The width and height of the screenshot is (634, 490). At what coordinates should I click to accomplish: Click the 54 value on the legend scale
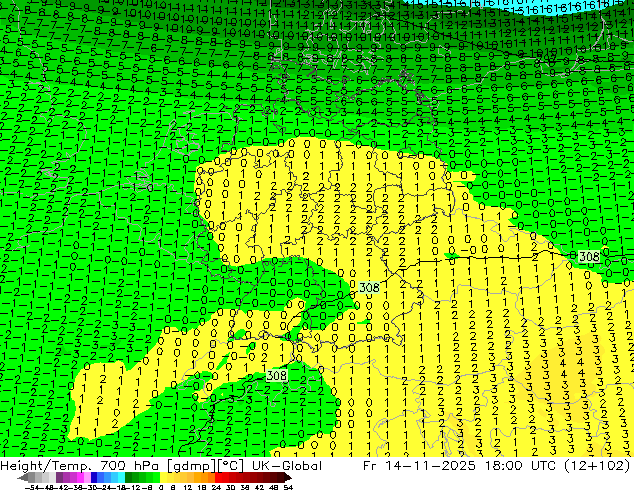coord(288,488)
